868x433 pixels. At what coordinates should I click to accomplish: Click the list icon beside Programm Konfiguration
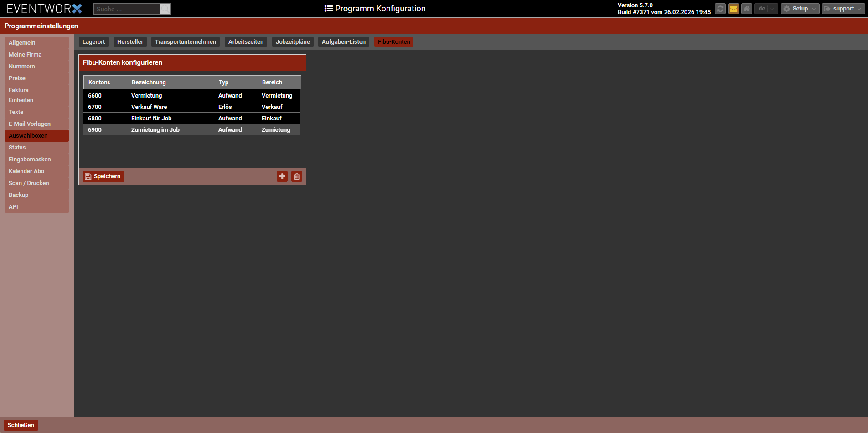(x=328, y=9)
